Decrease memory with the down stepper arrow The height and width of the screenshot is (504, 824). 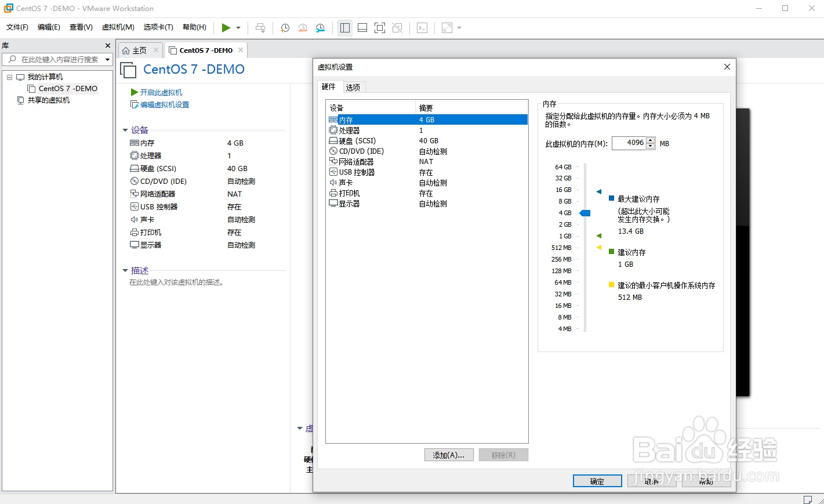[651, 146]
